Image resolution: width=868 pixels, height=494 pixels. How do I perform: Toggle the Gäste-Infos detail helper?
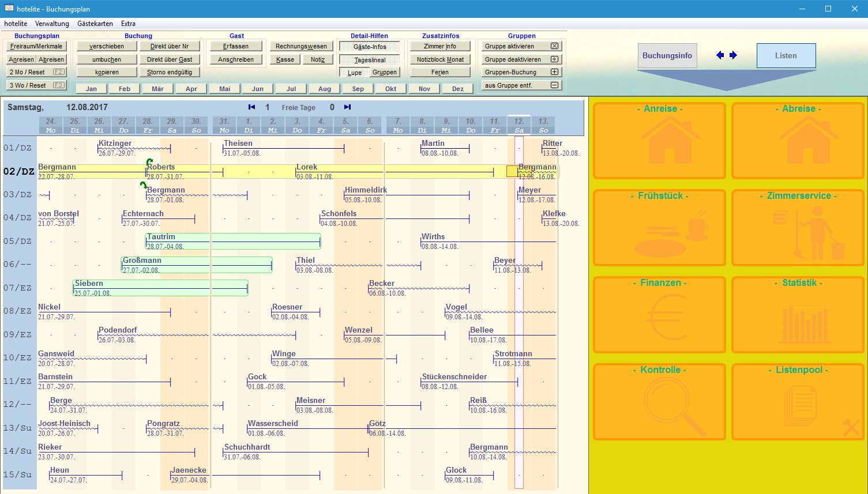point(370,47)
